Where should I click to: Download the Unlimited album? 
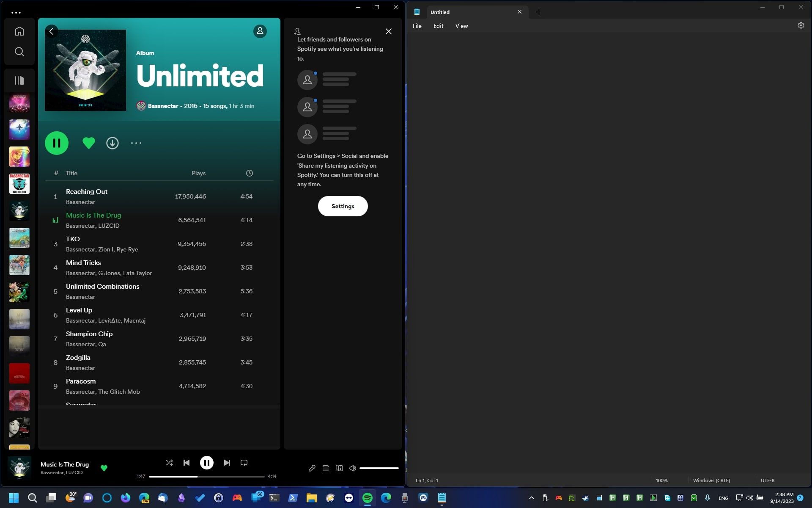[112, 143]
